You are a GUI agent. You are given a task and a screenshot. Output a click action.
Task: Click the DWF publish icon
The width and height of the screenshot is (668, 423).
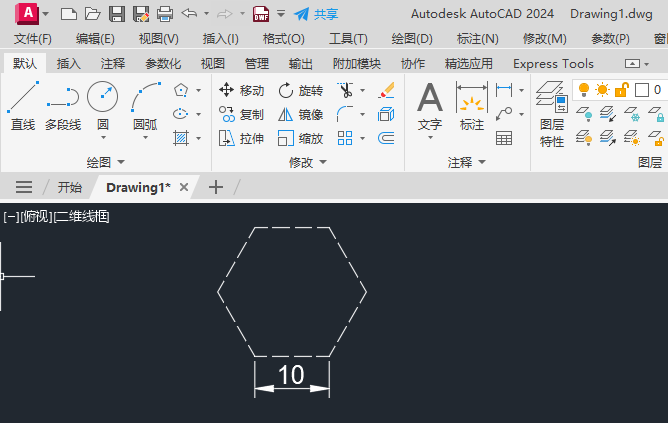click(261, 14)
